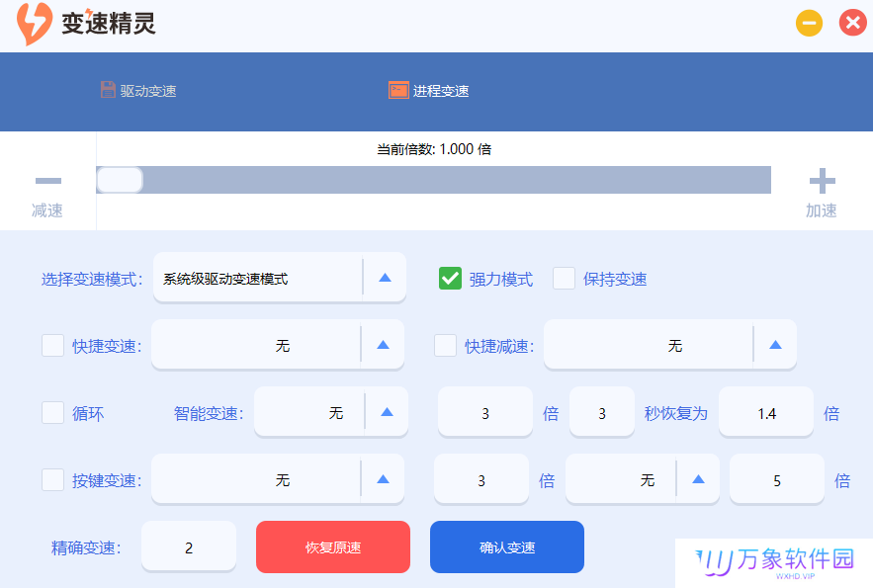Uncheck the 强力模式 checkbox

pos(450,279)
